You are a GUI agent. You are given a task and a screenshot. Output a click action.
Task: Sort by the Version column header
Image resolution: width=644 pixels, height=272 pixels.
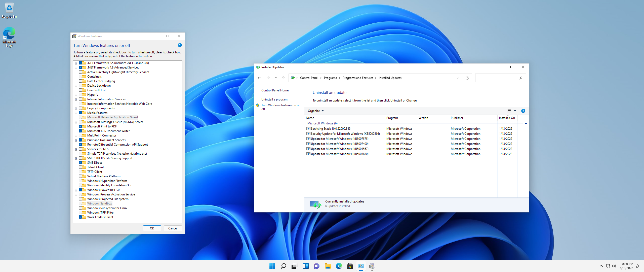pos(433,118)
